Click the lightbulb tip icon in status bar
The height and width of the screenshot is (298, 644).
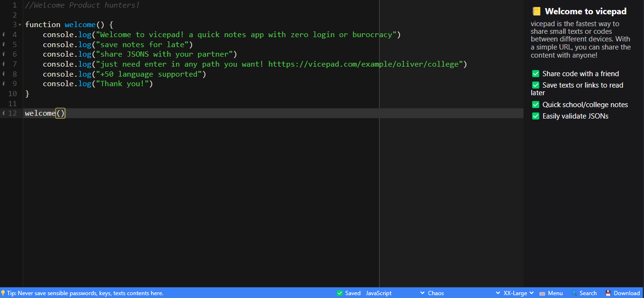point(3,293)
